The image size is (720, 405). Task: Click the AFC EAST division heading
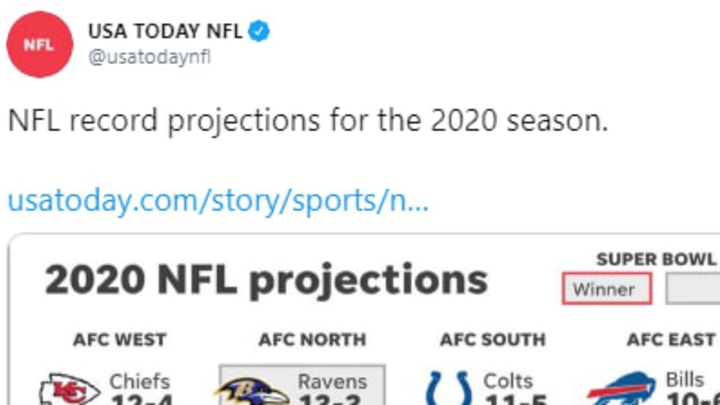click(671, 340)
